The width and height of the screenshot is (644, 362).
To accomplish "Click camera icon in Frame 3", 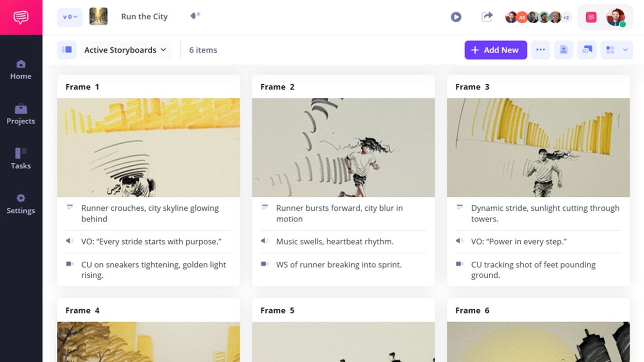I will [460, 264].
